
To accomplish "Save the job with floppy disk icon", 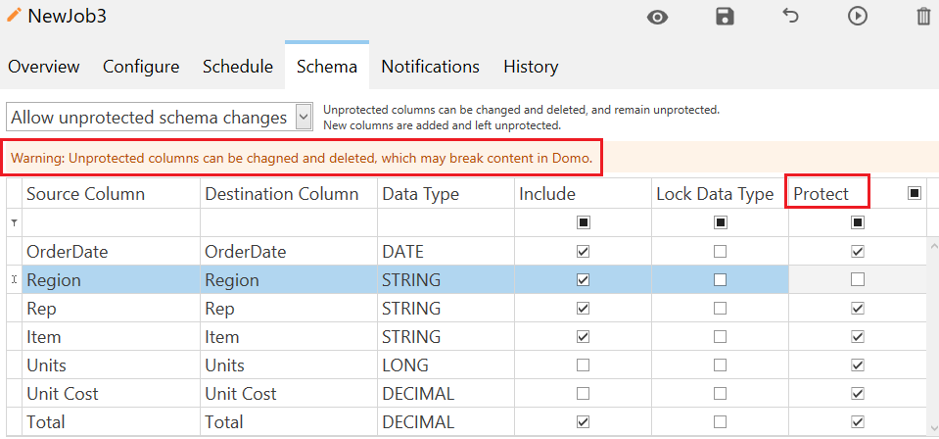I will tap(725, 17).
